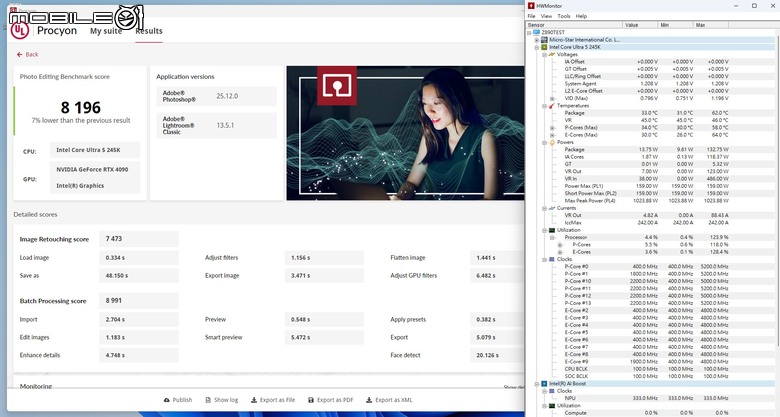
Task: Click the 8 196 benchmark score
Action: pyautogui.click(x=81, y=107)
